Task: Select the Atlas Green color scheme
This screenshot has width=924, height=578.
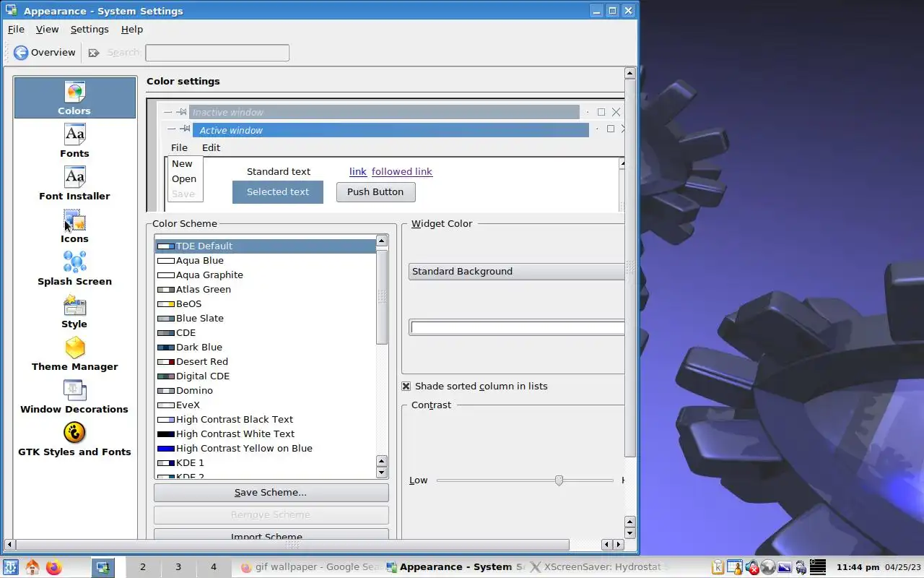Action: [x=265, y=290]
